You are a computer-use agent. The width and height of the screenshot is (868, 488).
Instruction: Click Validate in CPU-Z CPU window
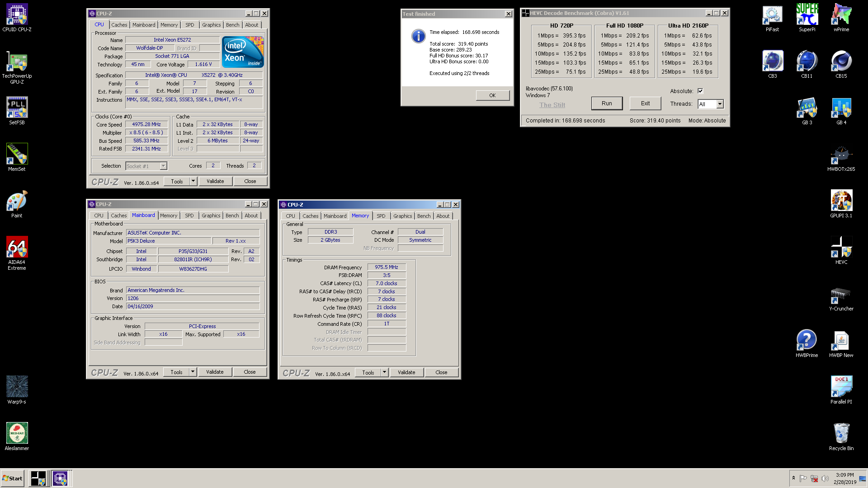point(215,181)
